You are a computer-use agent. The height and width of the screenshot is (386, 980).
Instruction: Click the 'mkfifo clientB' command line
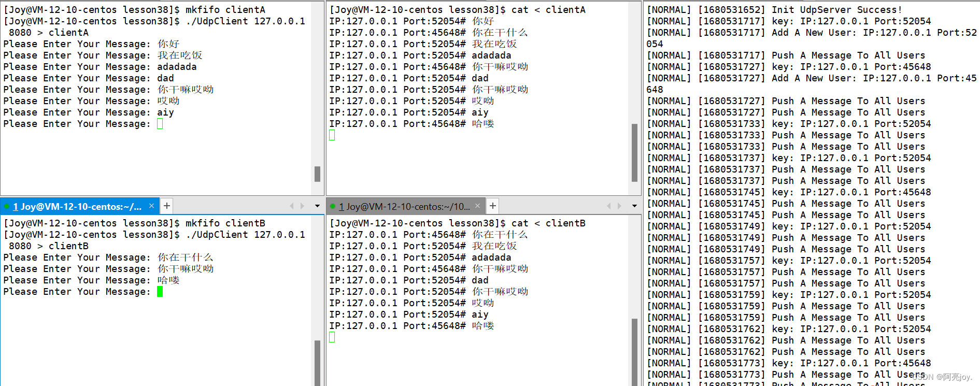pyautogui.click(x=135, y=223)
